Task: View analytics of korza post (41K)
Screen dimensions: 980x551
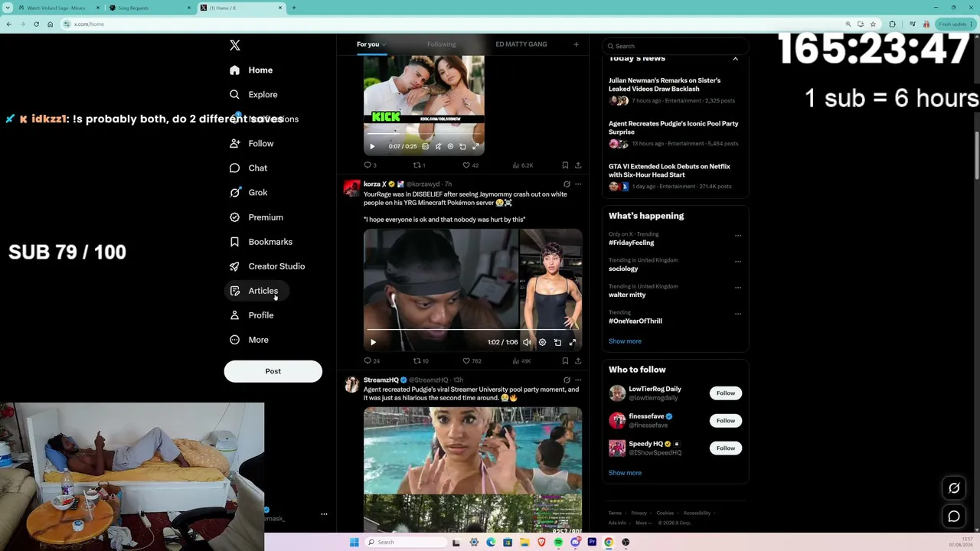Action: (521, 361)
